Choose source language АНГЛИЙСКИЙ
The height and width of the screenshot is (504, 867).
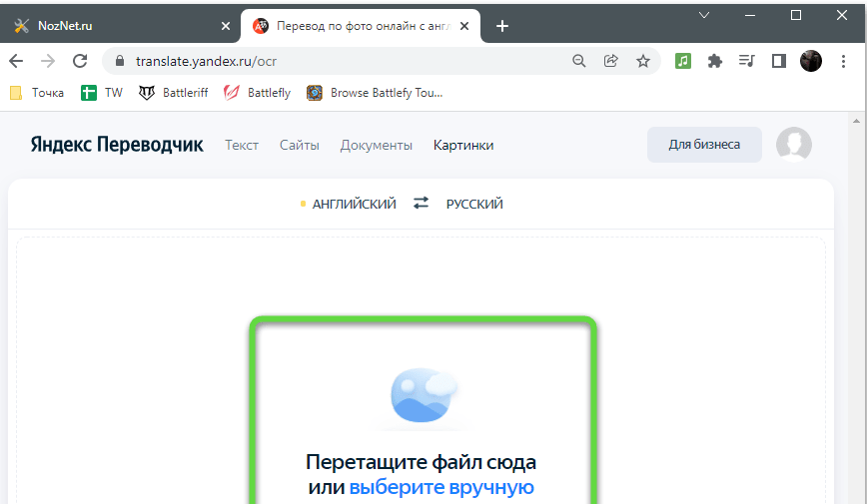click(x=355, y=204)
